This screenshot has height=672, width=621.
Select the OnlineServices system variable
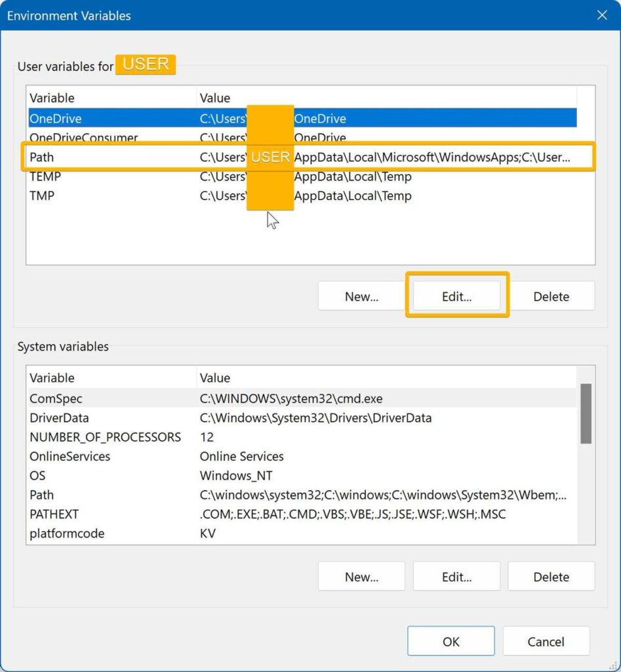pos(302,456)
